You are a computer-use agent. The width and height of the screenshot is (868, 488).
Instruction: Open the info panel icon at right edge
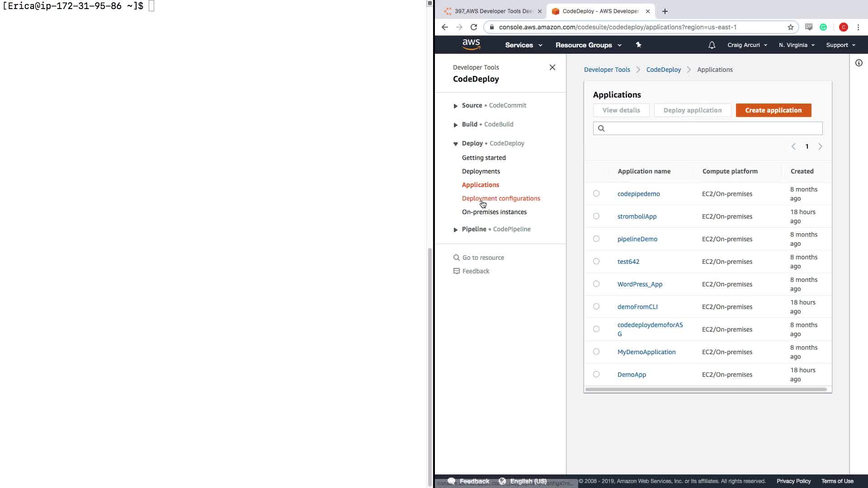(x=859, y=63)
